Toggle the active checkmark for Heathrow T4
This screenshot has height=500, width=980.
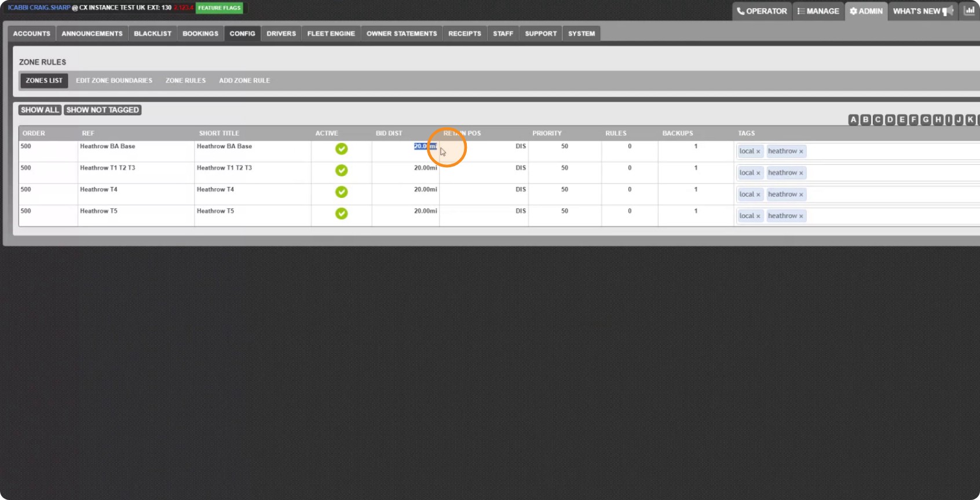[x=342, y=192]
